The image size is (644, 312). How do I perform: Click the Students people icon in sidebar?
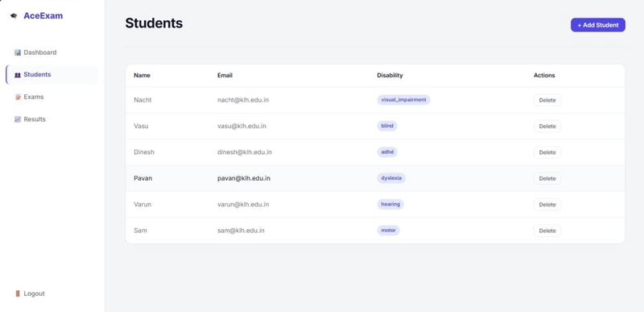(18, 75)
